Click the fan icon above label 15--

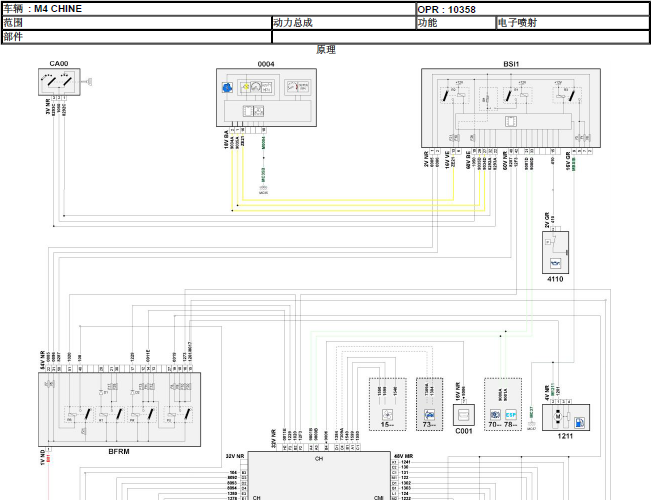pos(387,414)
